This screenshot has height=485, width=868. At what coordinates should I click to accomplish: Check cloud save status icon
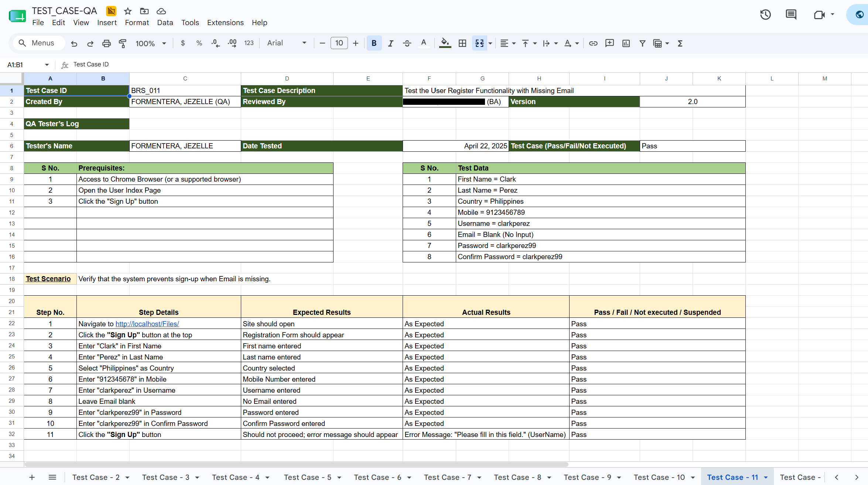coord(161,11)
